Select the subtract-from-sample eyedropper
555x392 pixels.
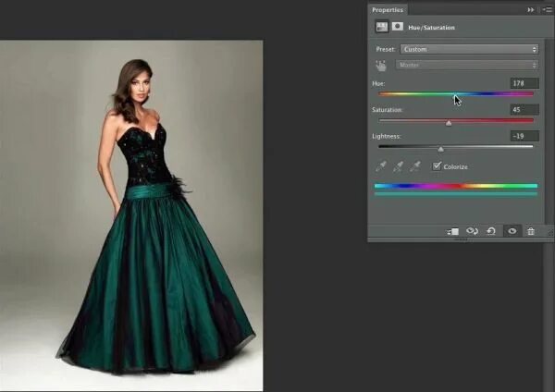(x=414, y=165)
